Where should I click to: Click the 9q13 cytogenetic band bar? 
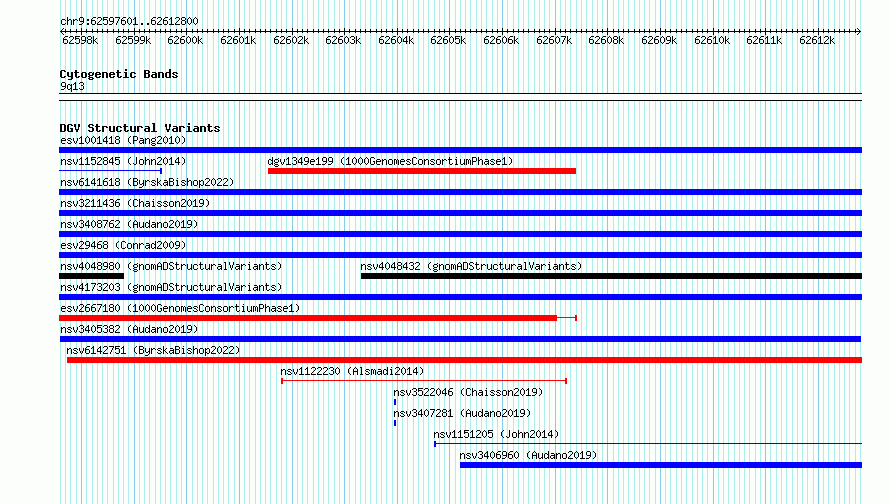click(x=460, y=97)
